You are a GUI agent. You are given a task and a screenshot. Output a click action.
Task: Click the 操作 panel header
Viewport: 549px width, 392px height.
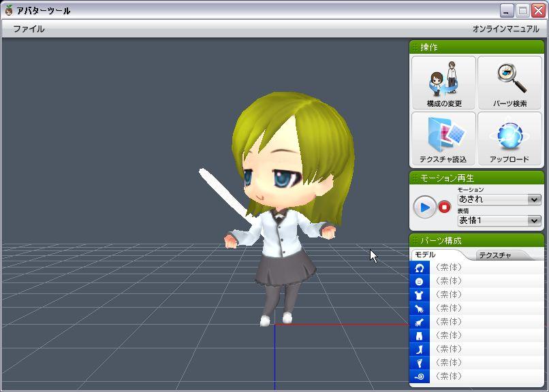coord(477,47)
